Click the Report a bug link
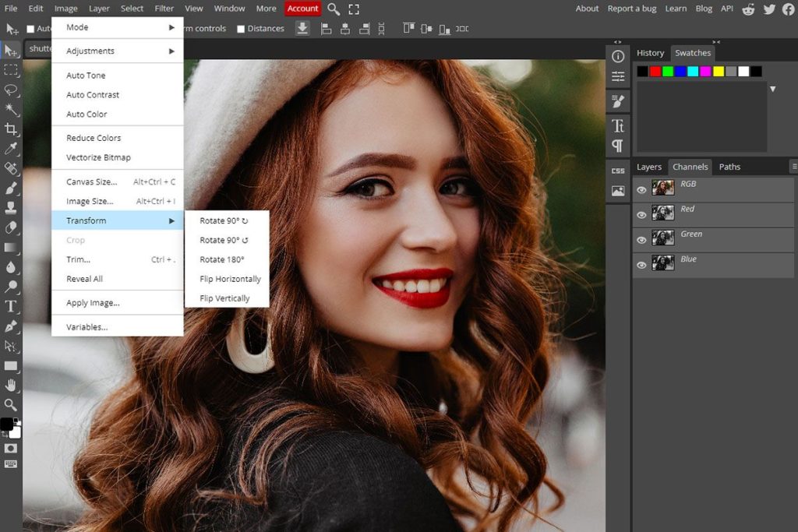This screenshot has height=532, width=798. coord(631,9)
